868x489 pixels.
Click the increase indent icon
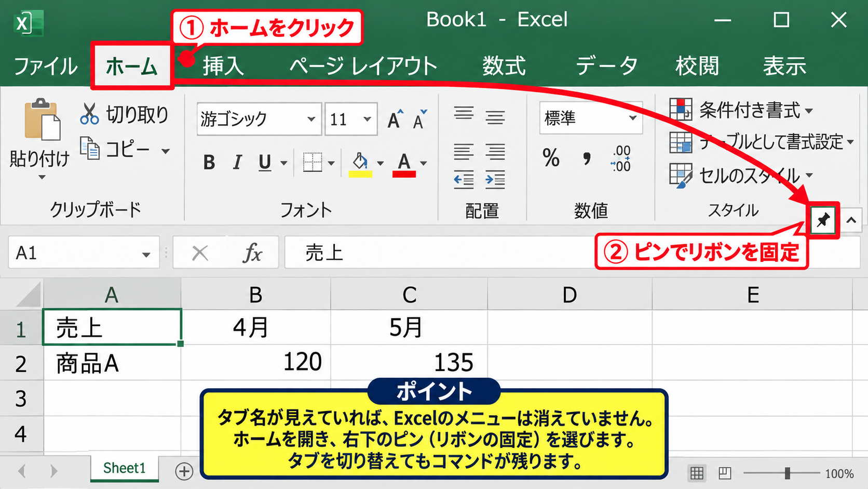click(x=495, y=180)
